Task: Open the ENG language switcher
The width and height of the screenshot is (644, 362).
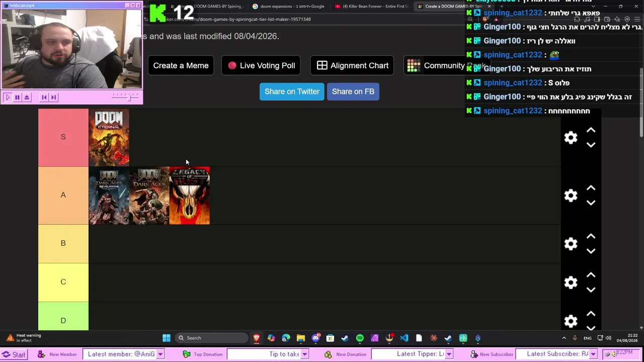Action: pos(587,338)
